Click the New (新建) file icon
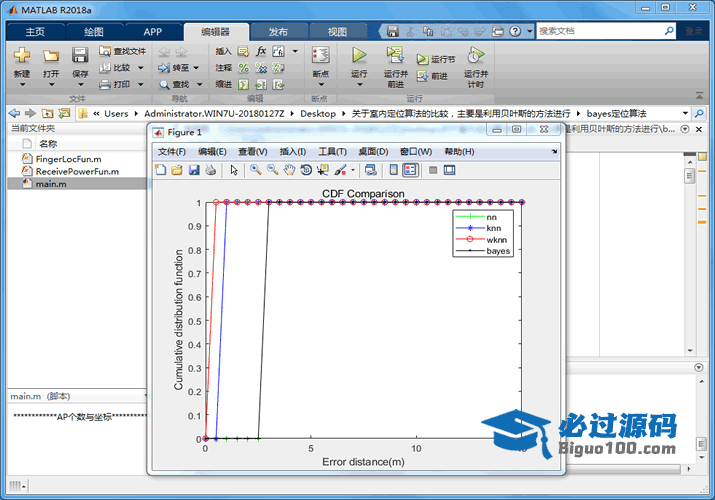This screenshot has width=715, height=500. click(21, 55)
